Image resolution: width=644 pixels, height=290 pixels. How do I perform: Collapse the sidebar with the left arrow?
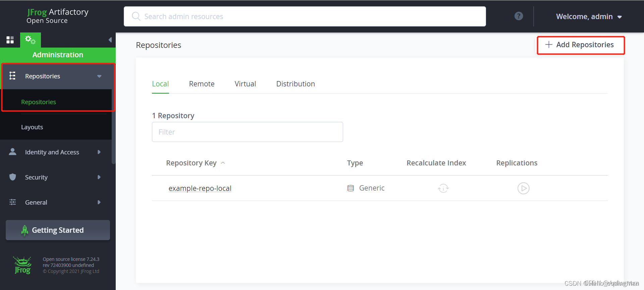click(110, 40)
